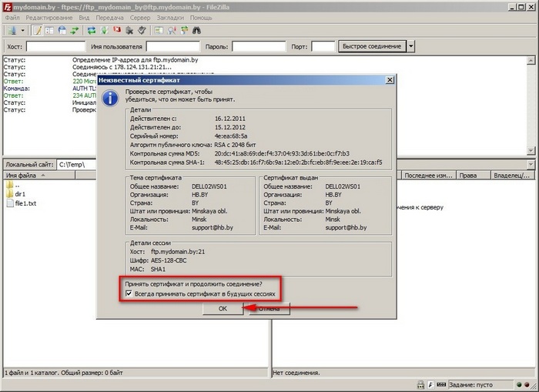Image resolution: width=539 pixels, height=392 pixels.
Task: Click the Имя пользователя input field
Action: pyautogui.click(x=173, y=46)
